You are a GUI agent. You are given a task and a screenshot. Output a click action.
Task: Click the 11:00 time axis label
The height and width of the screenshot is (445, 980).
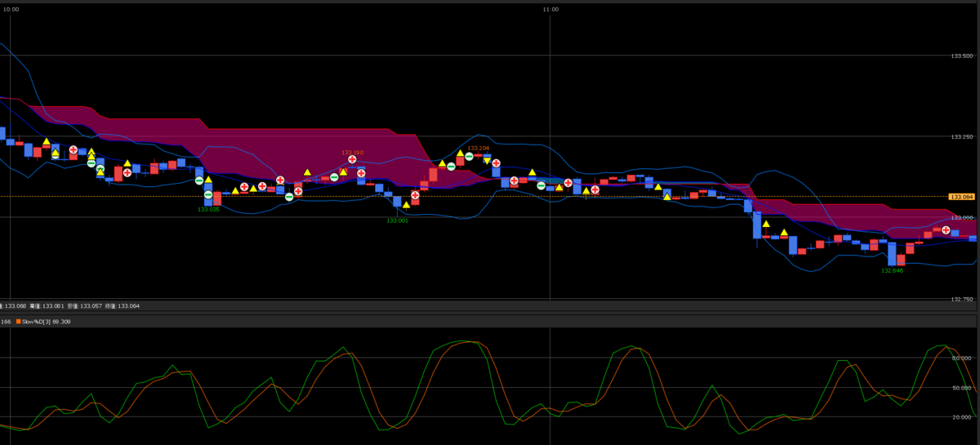550,9
